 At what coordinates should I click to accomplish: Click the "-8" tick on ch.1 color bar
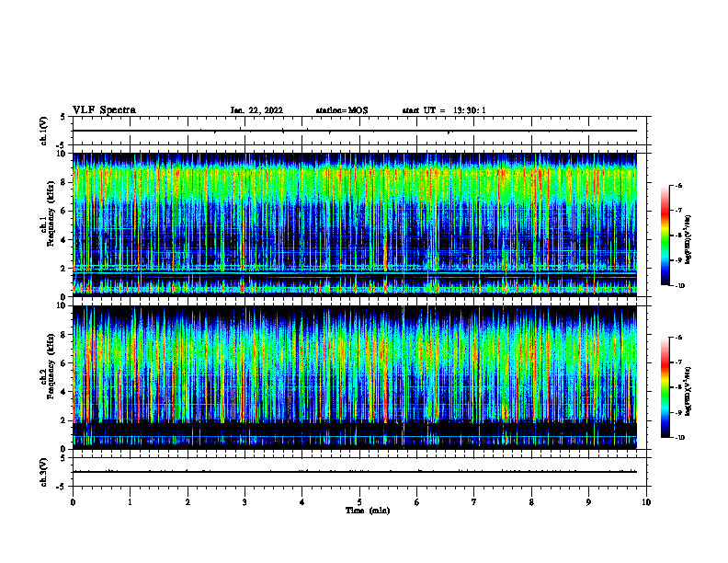[678, 236]
